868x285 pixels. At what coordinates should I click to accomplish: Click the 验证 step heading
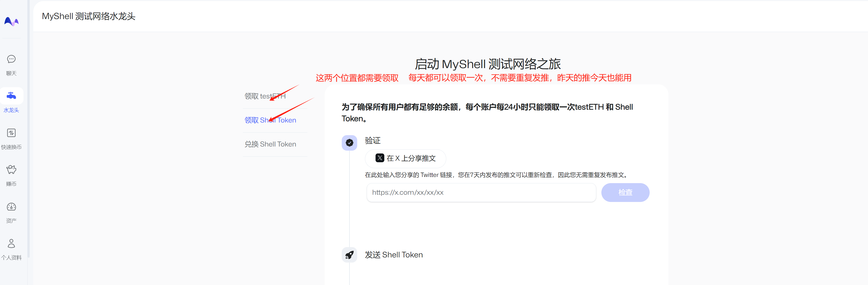[373, 141]
